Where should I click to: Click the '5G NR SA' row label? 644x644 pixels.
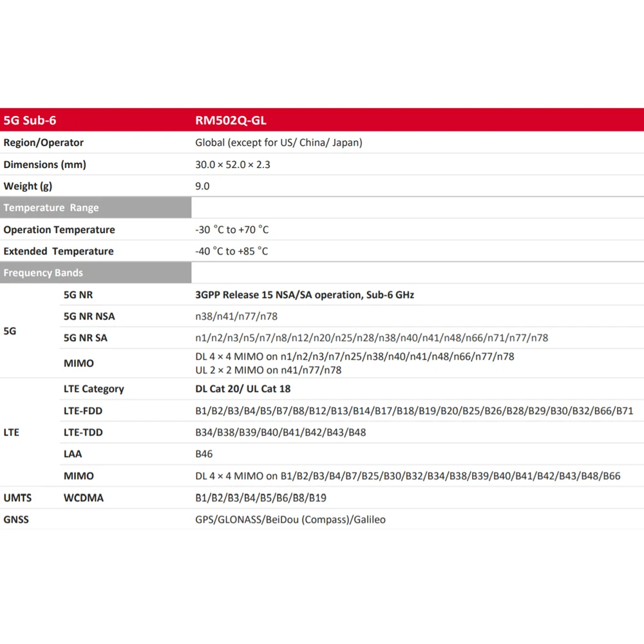coord(86,338)
